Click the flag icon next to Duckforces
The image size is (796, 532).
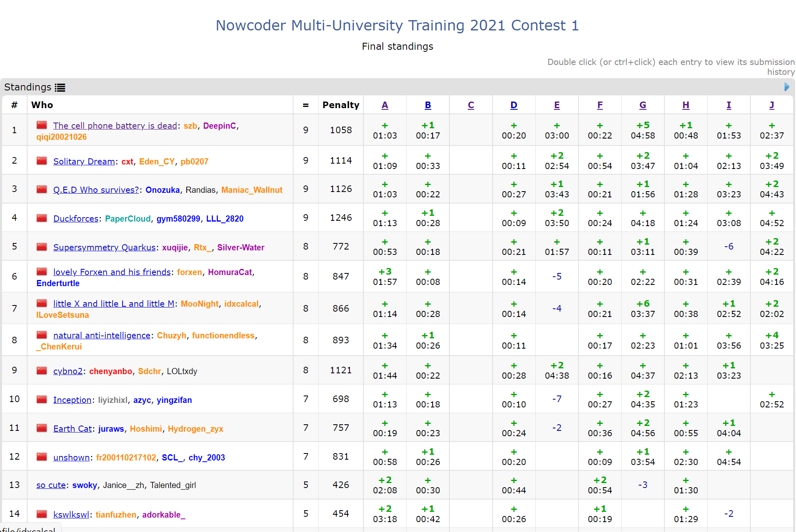42,218
